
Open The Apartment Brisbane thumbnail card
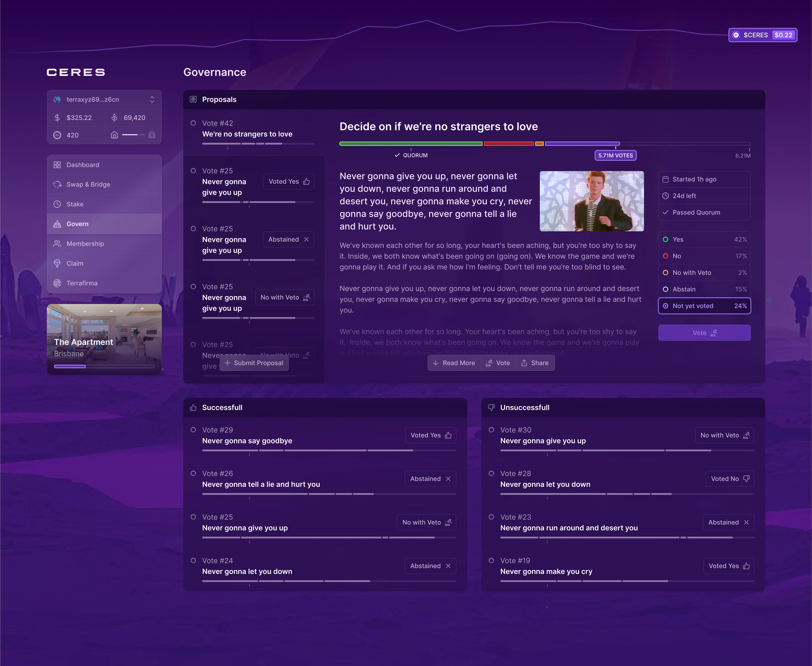point(104,339)
